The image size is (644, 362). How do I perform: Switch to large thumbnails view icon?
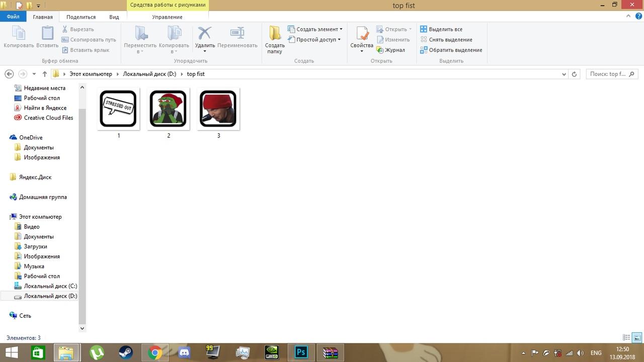coord(636,338)
